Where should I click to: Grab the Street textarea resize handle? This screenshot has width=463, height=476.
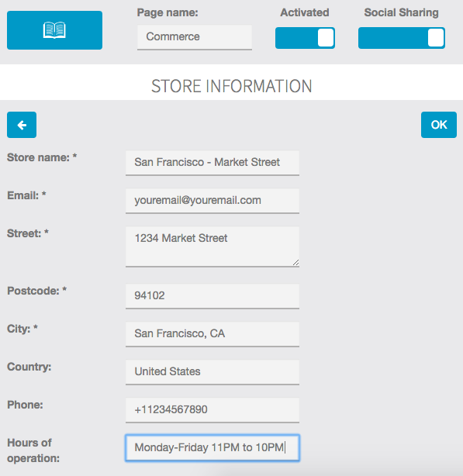[296, 263]
